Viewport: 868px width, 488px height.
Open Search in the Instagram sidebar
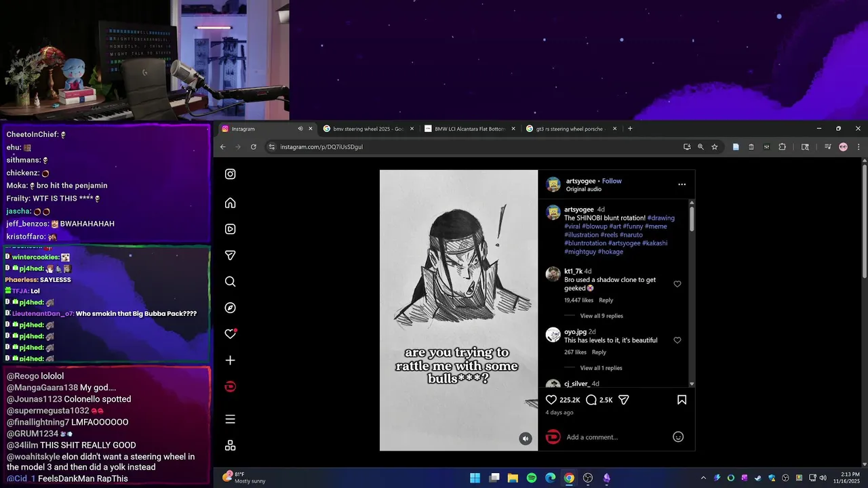(231, 282)
